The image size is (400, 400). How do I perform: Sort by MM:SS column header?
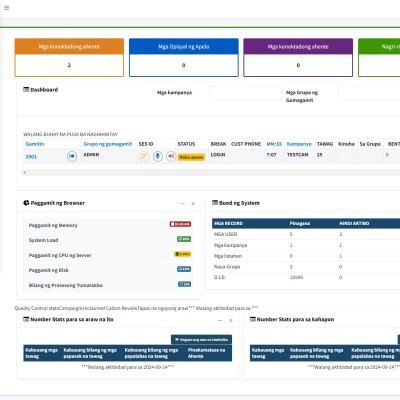pyautogui.click(x=274, y=144)
